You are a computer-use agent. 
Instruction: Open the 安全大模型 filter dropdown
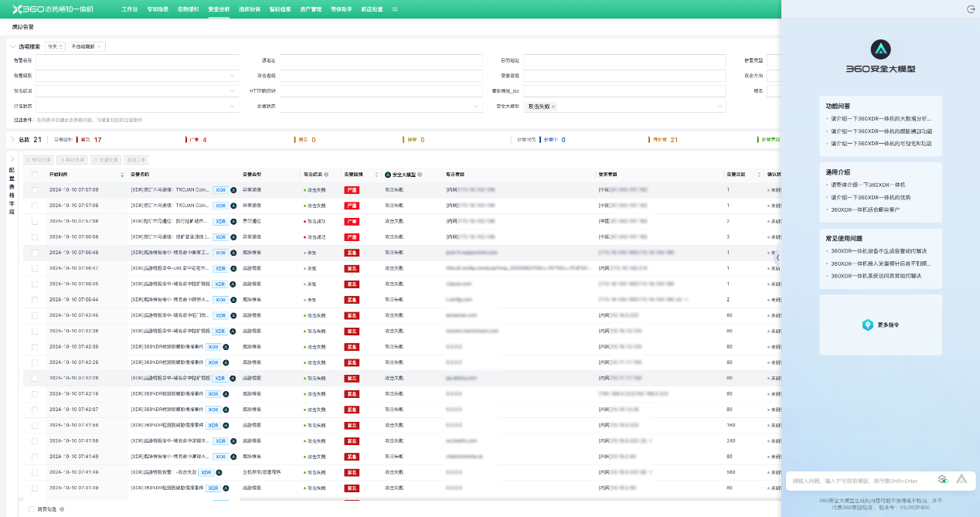[x=624, y=107]
